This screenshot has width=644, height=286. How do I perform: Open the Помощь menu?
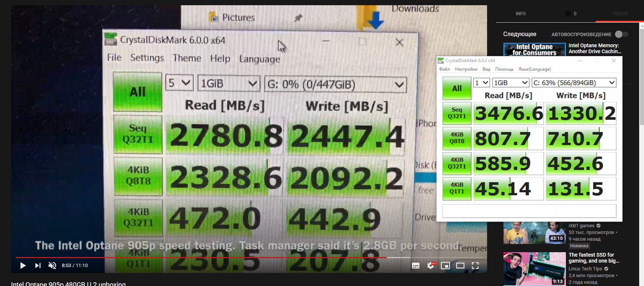point(504,69)
